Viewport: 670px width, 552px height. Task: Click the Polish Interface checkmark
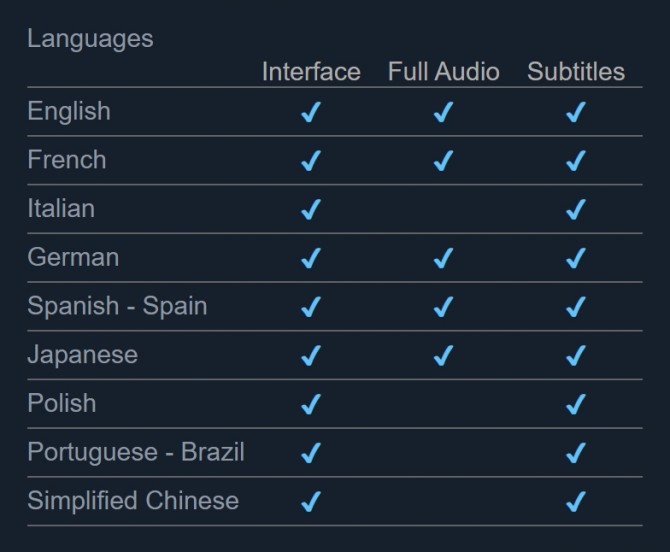(310, 404)
